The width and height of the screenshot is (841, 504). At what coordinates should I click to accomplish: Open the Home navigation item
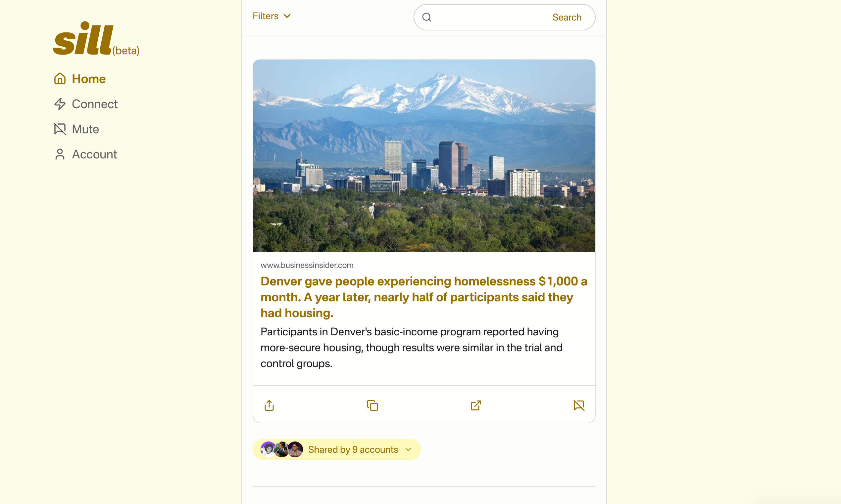(x=88, y=78)
